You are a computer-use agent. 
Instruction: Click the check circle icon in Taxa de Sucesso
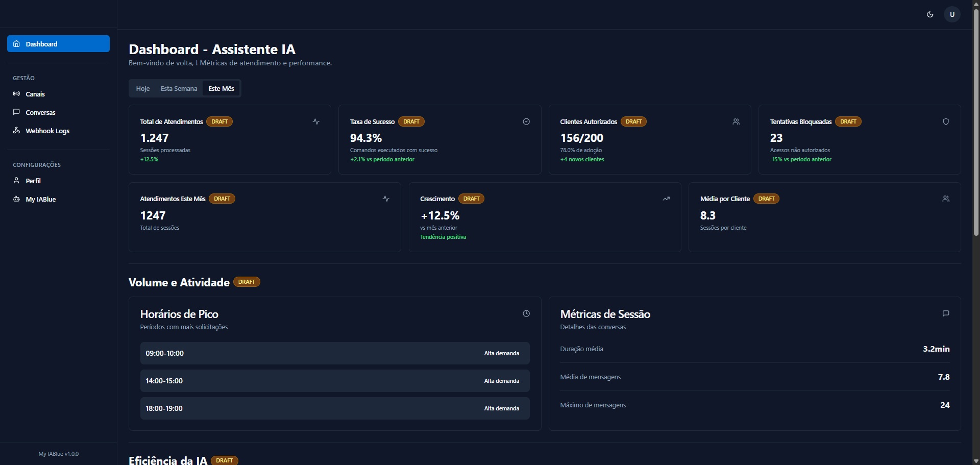(526, 121)
